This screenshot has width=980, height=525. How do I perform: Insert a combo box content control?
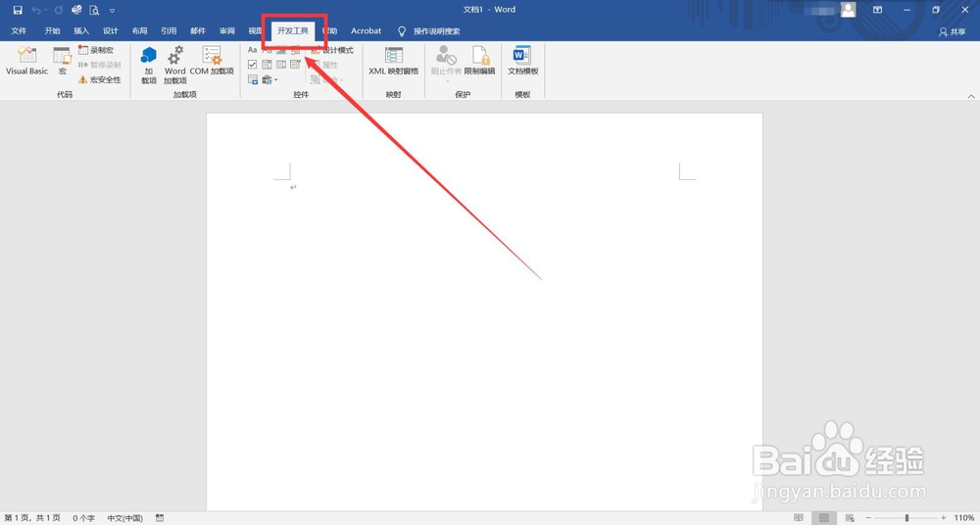[267, 65]
